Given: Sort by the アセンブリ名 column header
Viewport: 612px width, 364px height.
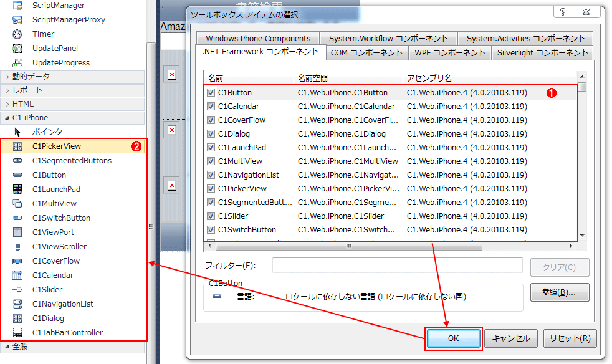Looking at the screenshot, I should 490,78.
